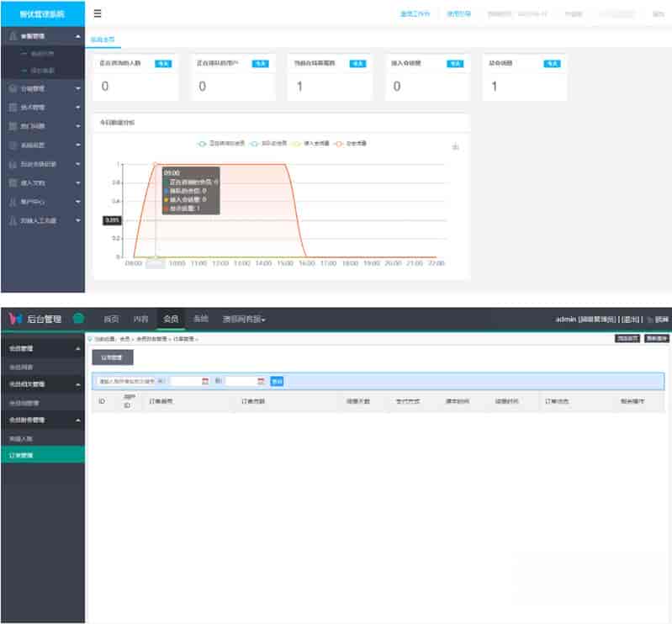Click the 接入文档 sidebar icon

coord(12,182)
